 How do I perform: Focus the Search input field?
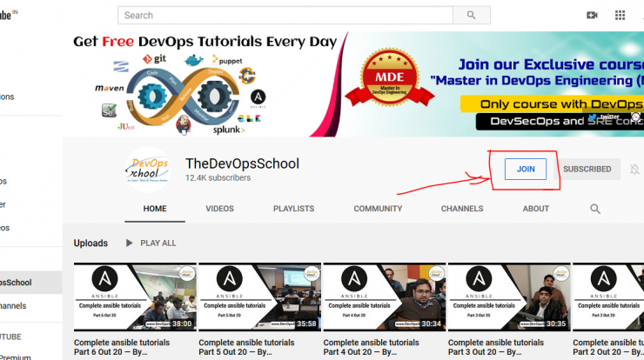pos(285,15)
